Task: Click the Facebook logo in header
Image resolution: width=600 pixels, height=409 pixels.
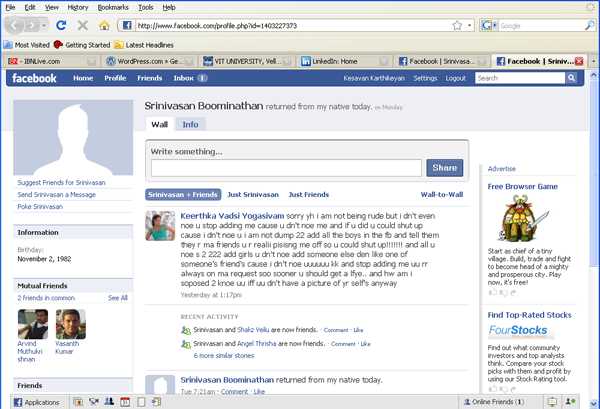Action: 34,78
